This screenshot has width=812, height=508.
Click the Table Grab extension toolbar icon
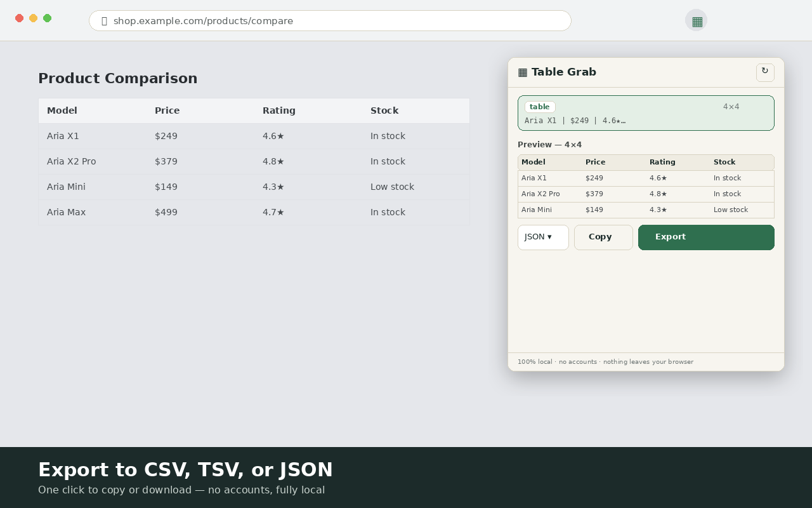click(696, 20)
